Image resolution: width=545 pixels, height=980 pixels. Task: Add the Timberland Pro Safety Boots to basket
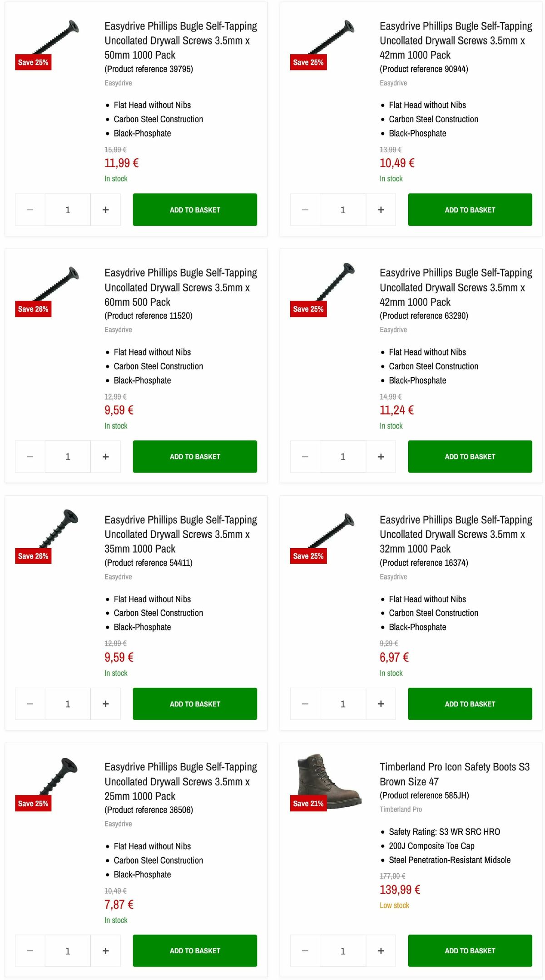[x=470, y=950]
